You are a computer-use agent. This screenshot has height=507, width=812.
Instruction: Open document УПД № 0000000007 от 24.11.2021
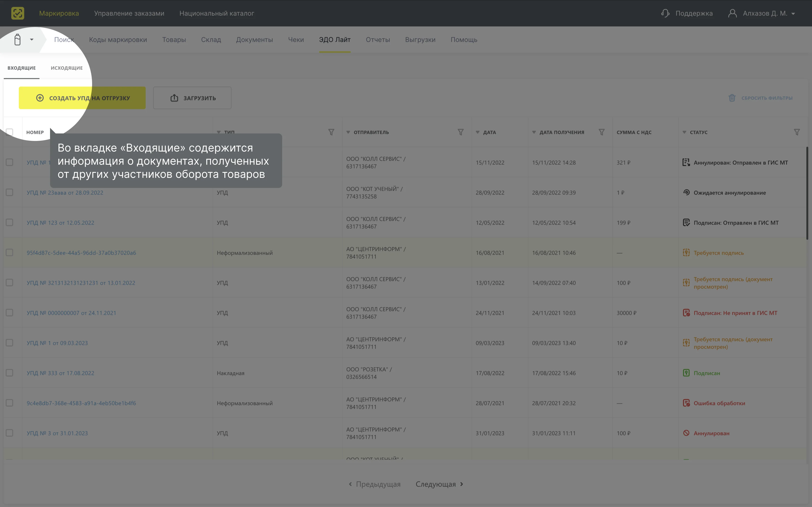point(71,313)
